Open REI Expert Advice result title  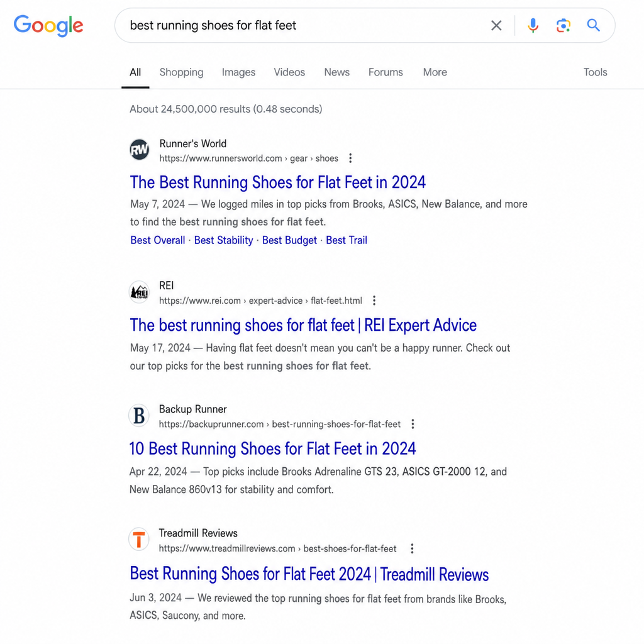point(303,325)
